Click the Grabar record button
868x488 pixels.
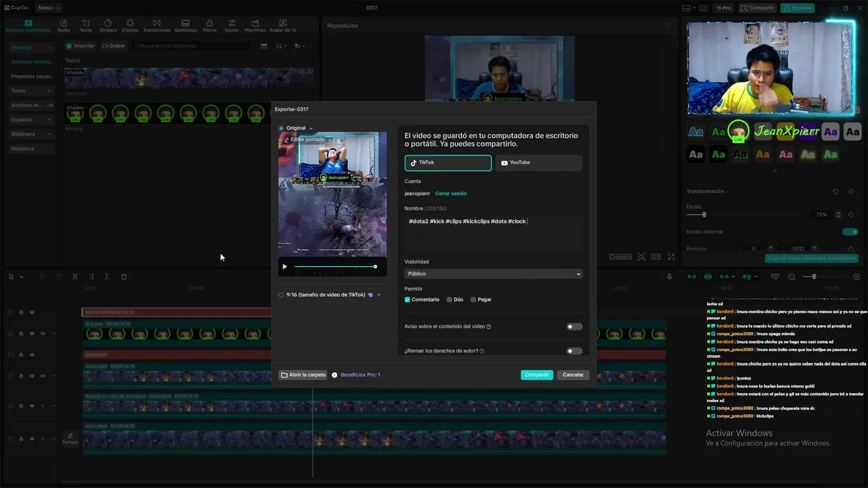tap(113, 46)
